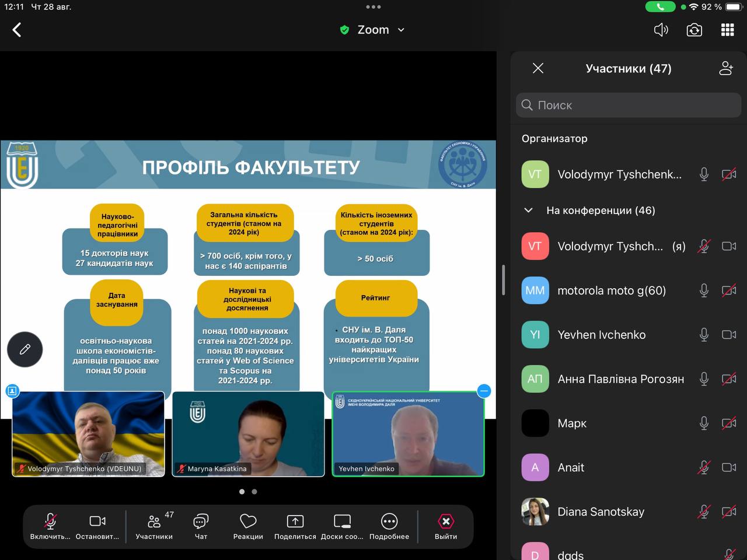Stop video with Остановит... button
This screenshot has height=560, width=747.
click(x=97, y=526)
